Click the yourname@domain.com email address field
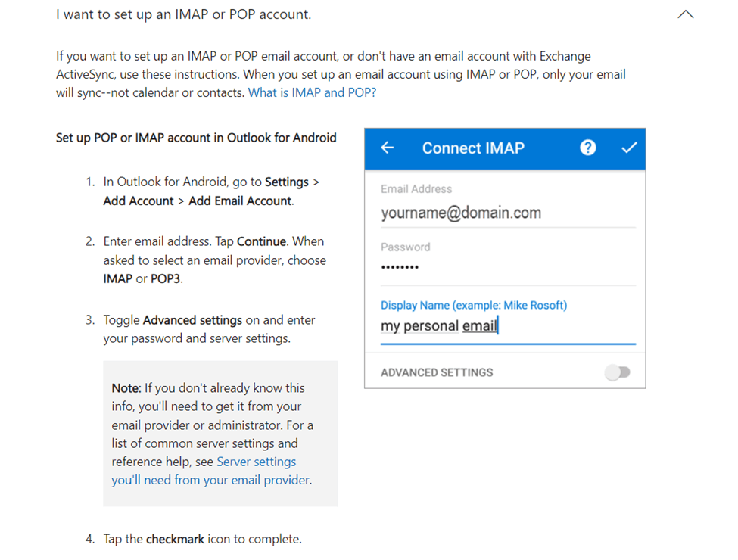 (x=461, y=213)
